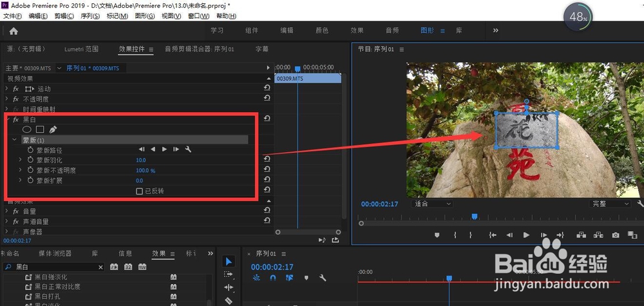
Task: Track selected mask forward
Action: 164,149
